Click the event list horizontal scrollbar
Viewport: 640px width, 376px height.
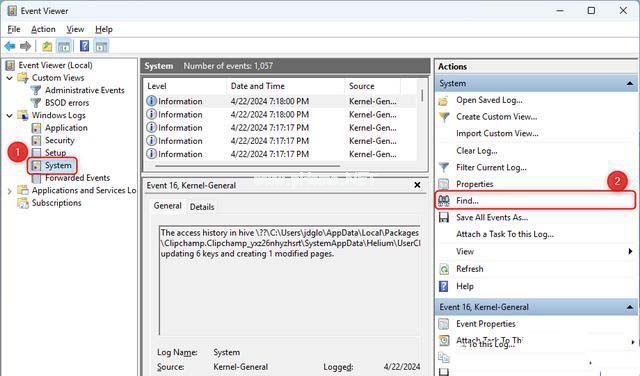[x=247, y=166]
